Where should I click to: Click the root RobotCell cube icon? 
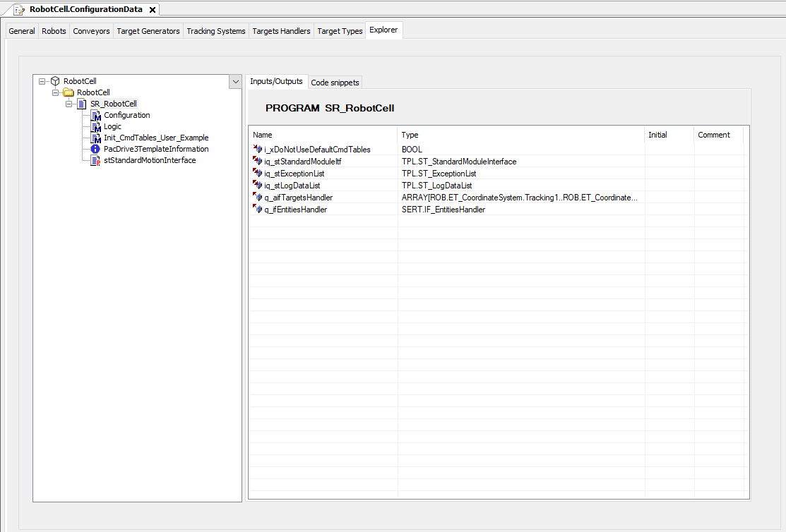click(x=55, y=82)
